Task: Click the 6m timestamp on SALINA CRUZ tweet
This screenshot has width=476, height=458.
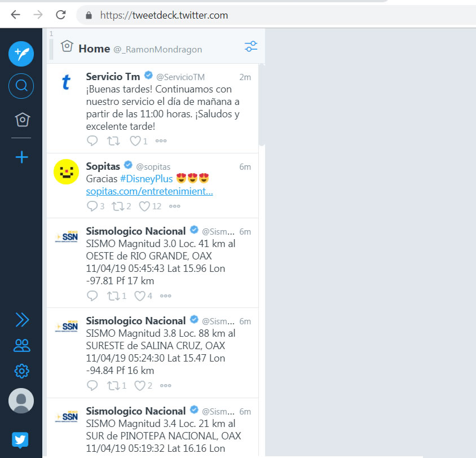Action: click(x=245, y=321)
